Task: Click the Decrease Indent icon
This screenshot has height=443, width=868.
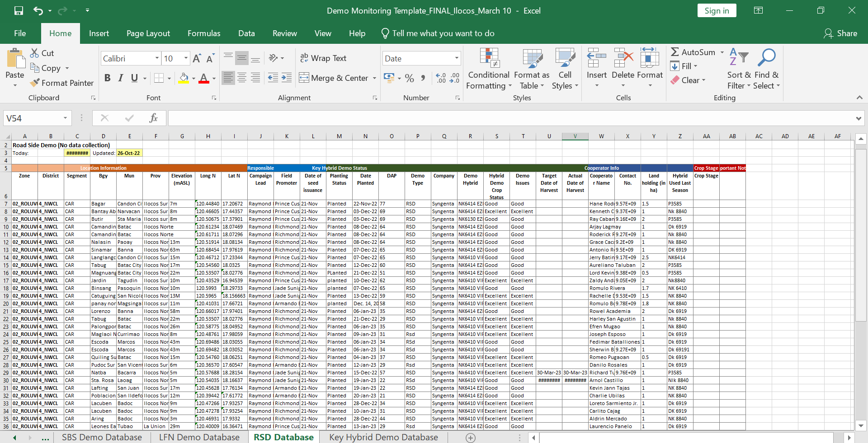Action: tap(273, 78)
